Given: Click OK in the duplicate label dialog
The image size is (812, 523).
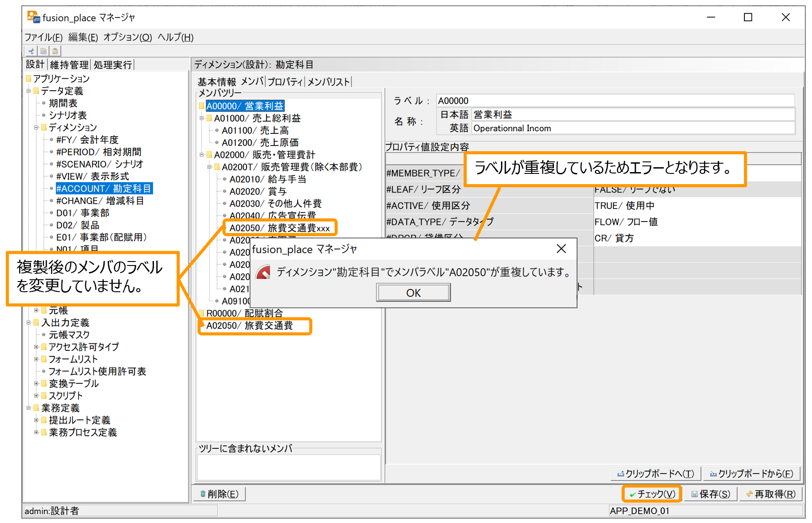Looking at the screenshot, I should point(413,293).
